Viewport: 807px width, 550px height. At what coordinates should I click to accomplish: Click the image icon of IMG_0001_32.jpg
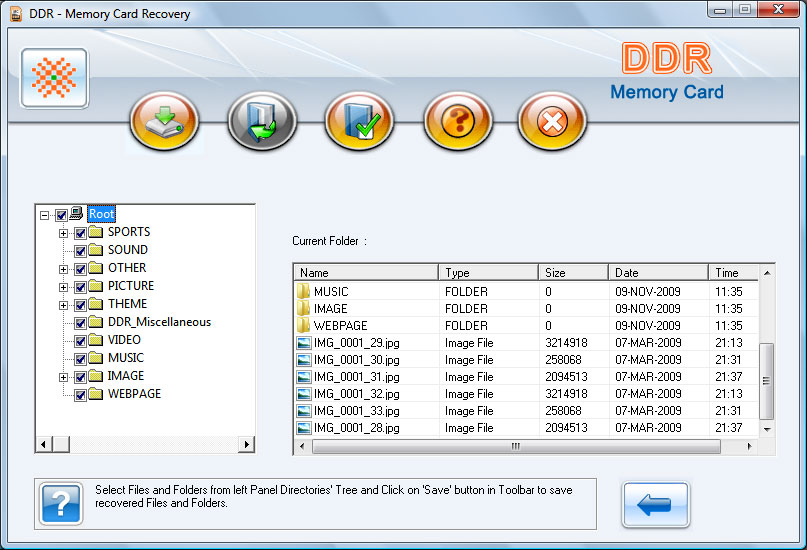point(304,394)
